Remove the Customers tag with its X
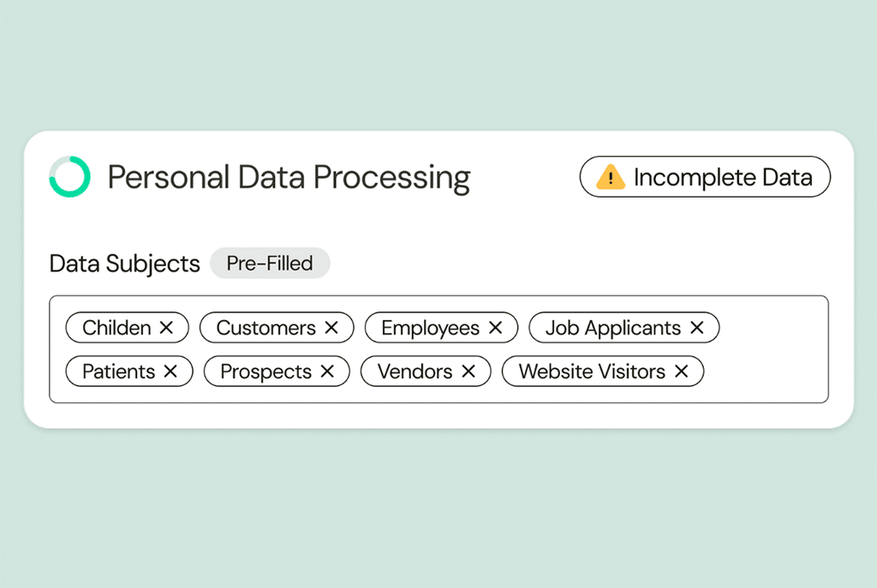Viewport: 877px width, 588px height. 331,328
